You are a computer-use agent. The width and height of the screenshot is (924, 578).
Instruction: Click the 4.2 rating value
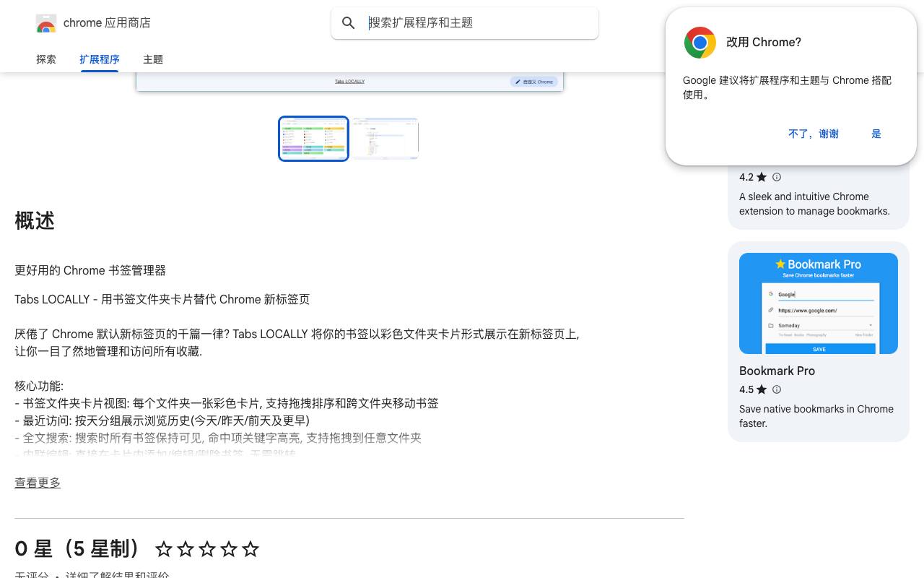[x=746, y=177]
